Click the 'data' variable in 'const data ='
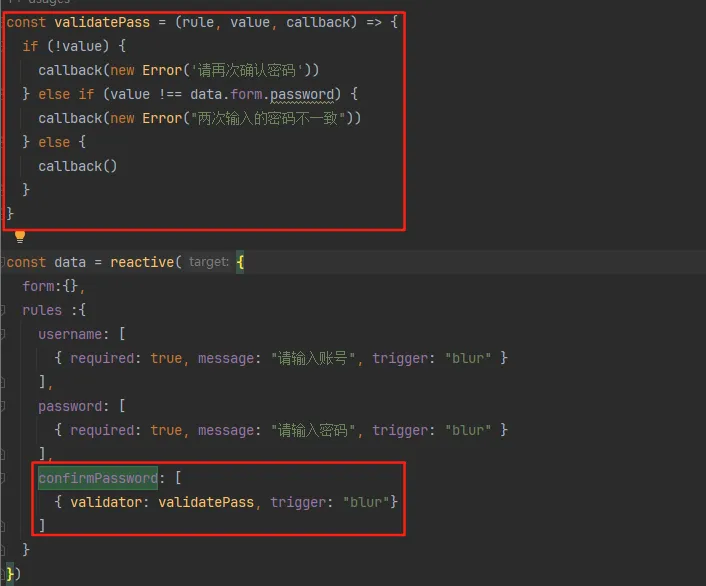 [x=70, y=262]
